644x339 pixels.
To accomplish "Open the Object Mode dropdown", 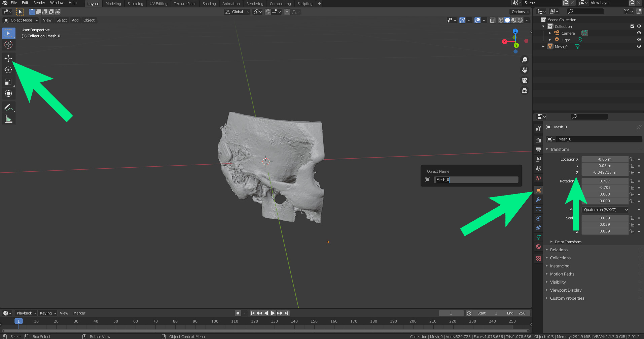I will tap(21, 20).
